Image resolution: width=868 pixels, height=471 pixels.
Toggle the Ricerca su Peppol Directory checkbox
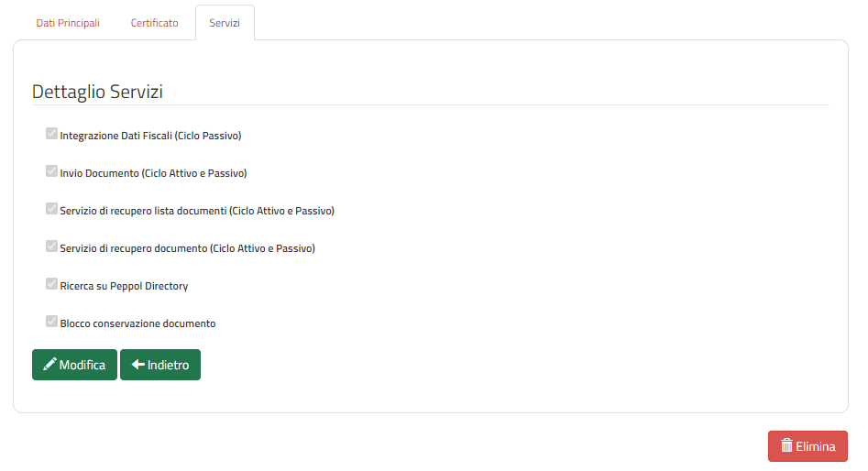point(51,284)
